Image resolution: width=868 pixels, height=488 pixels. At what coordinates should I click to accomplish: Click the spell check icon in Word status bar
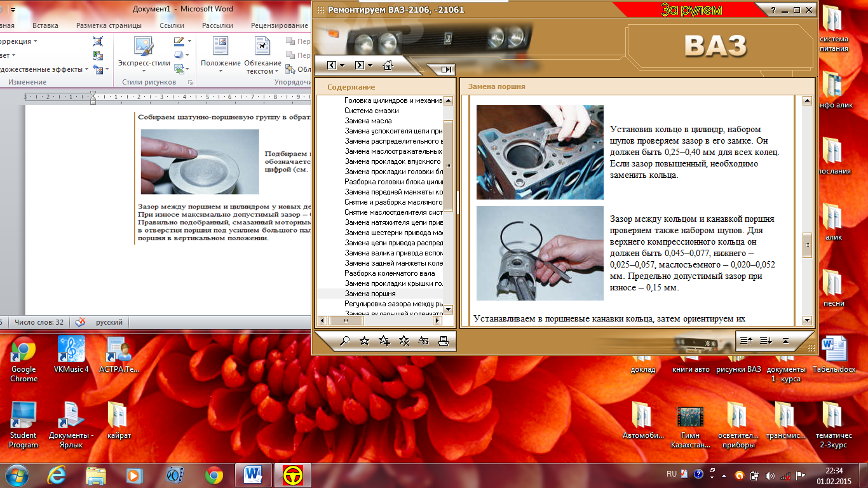tap(80, 322)
